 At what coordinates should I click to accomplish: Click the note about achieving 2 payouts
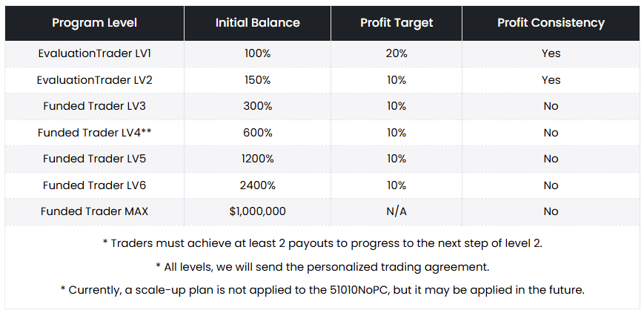coord(322,243)
